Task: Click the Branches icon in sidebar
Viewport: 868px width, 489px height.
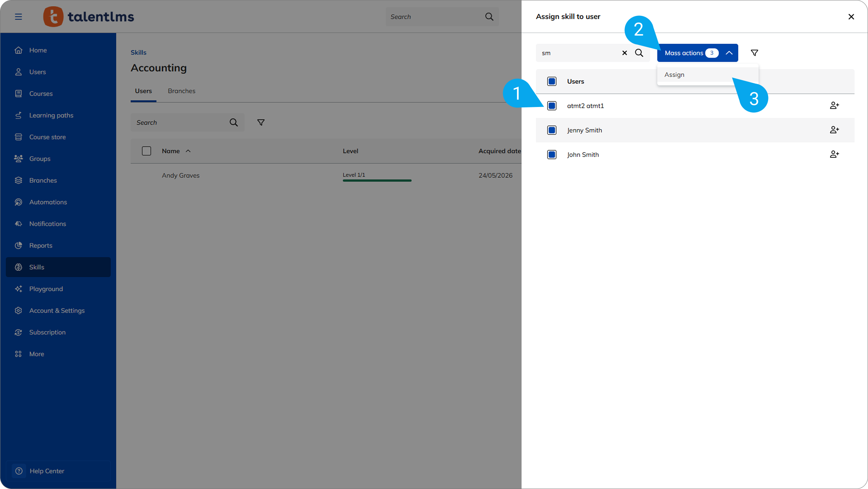Action: pyautogui.click(x=18, y=180)
